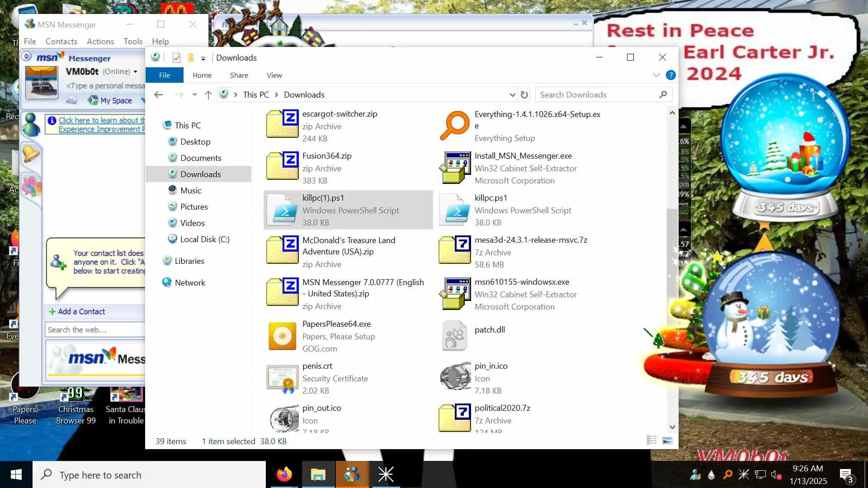Open the MSN Messenger email envelope icon

(71, 100)
